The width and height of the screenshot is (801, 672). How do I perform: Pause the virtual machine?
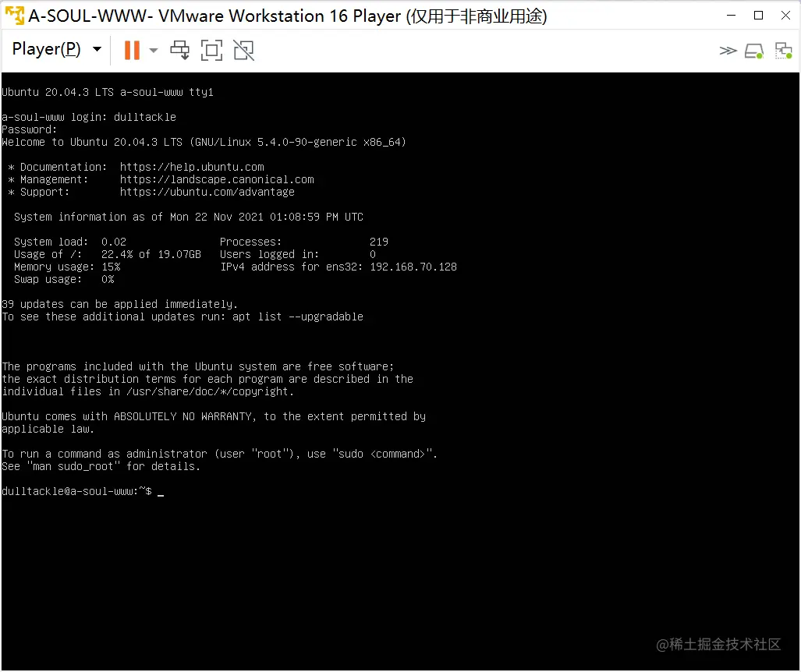click(132, 50)
